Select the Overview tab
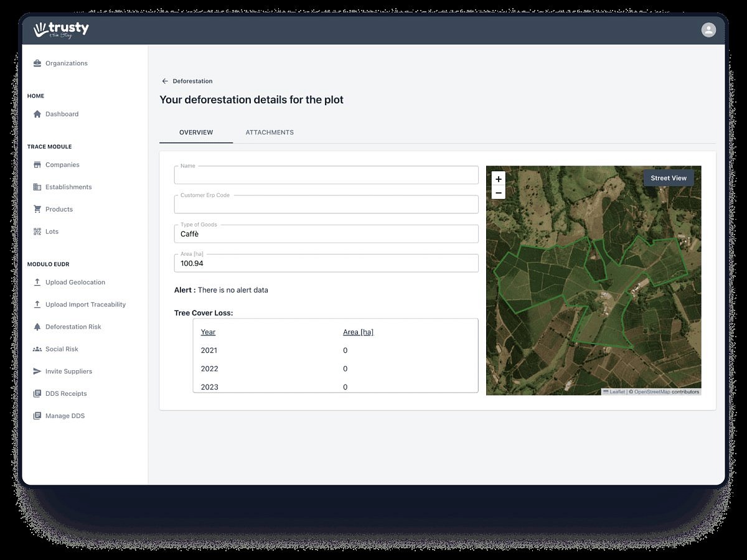 pyautogui.click(x=196, y=133)
